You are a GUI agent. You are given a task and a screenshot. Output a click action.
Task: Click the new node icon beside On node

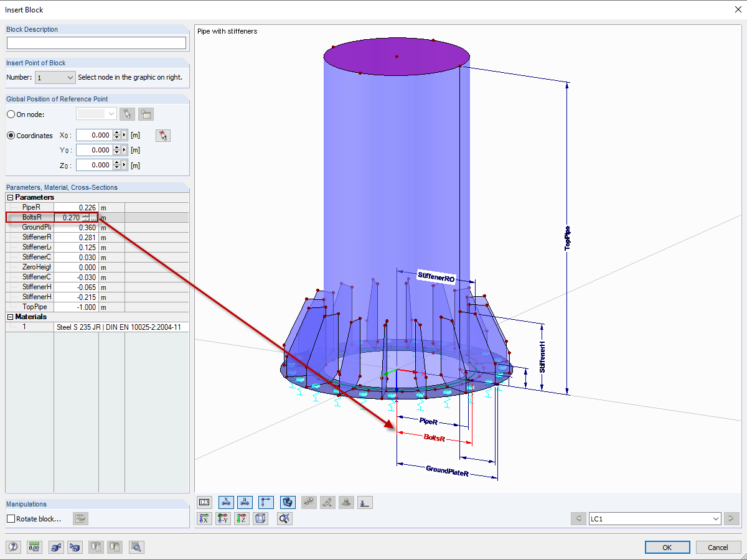point(146,114)
